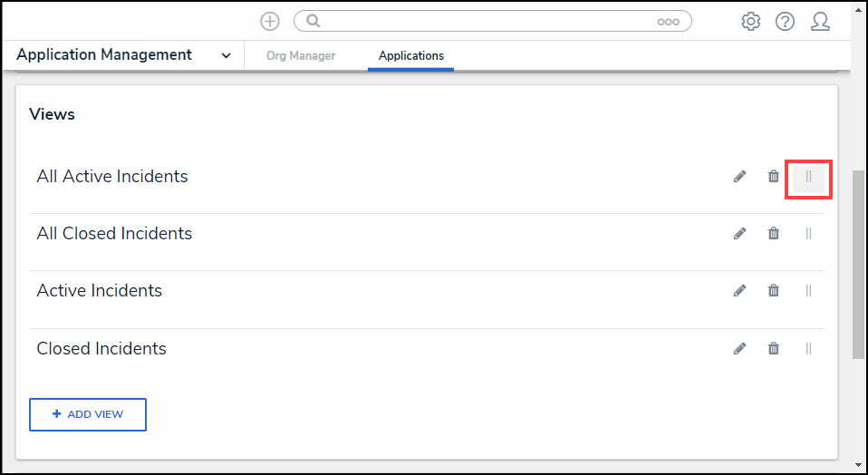Open the settings gear menu
This screenshot has height=475, width=868.
point(751,21)
